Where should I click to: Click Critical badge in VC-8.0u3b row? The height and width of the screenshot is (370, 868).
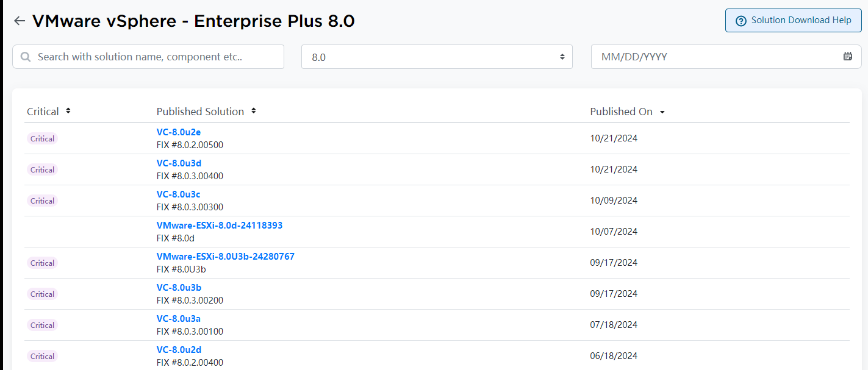(x=42, y=294)
